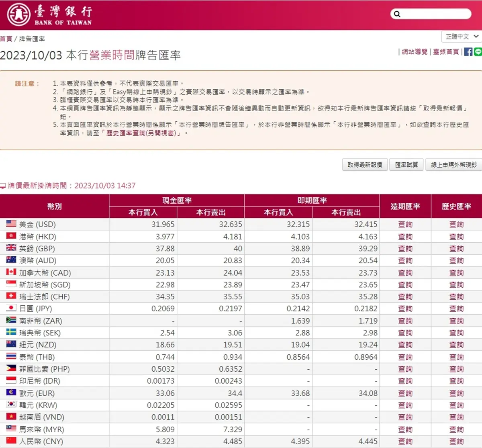Image resolution: width=482 pixels, height=448 pixels.
Task: Click the 首頁 breadcrumb link
Action: pos(6,39)
